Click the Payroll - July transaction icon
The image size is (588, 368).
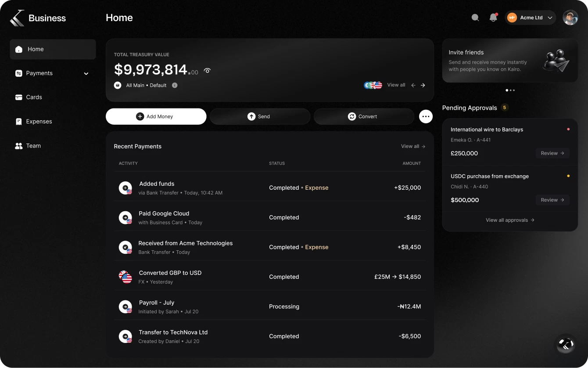(125, 307)
